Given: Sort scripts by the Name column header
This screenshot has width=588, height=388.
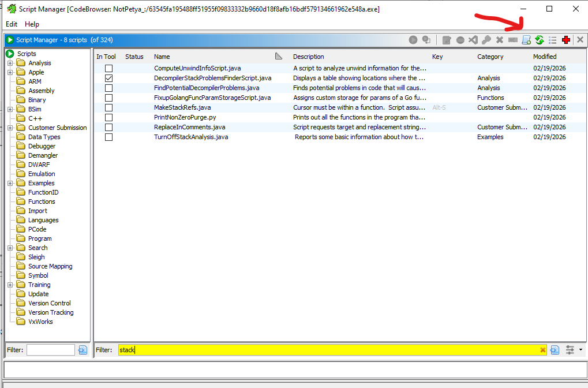Looking at the screenshot, I should pos(162,57).
